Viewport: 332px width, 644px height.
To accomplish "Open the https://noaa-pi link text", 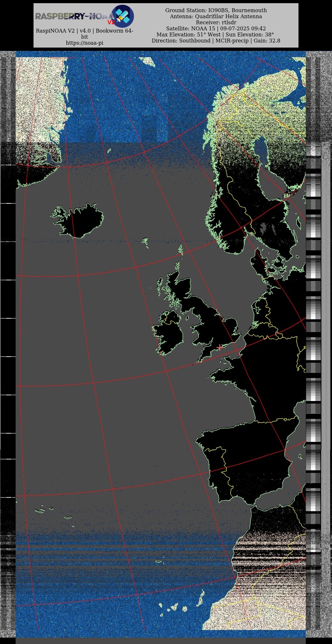I will point(85,43).
